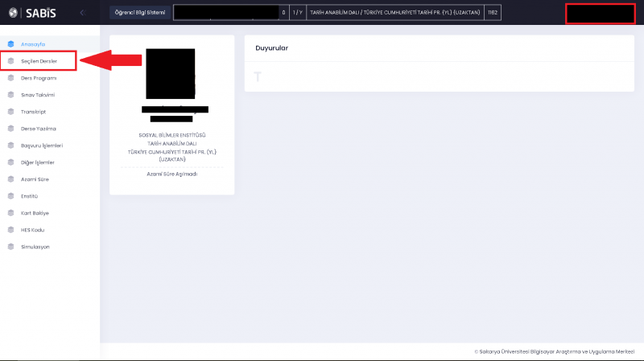Click the student profile photo
This screenshot has height=361, width=644.
pyautogui.click(x=171, y=75)
